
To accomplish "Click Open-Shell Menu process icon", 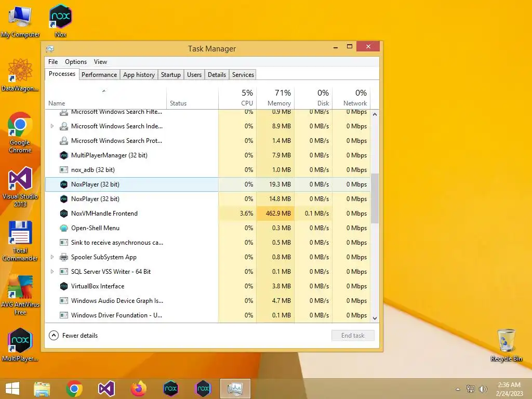I will [64, 228].
